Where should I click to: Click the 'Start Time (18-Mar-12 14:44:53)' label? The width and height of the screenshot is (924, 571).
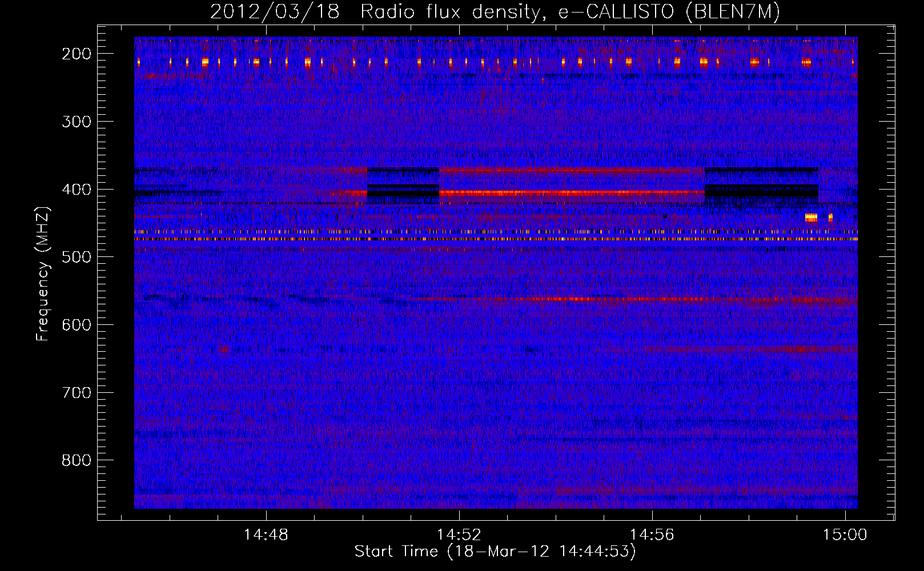(495, 552)
